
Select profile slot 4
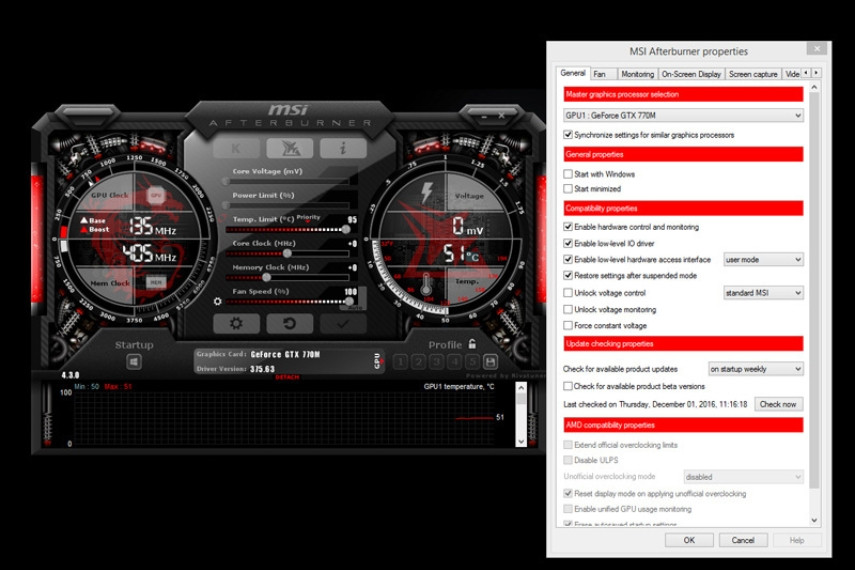tap(454, 362)
